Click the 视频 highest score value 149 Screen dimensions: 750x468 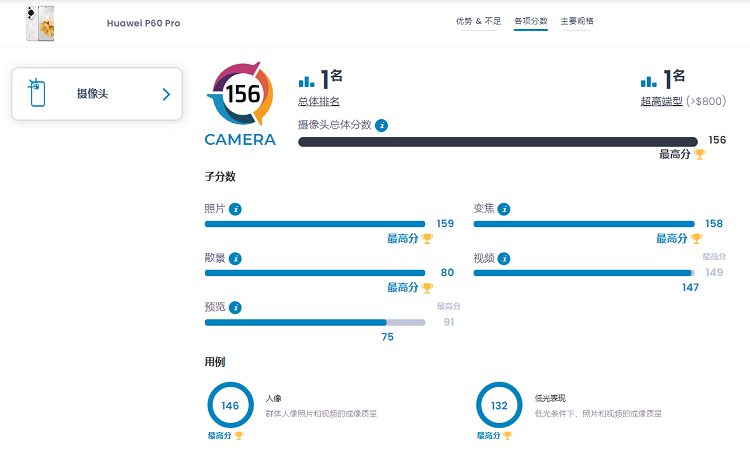pyautogui.click(x=714, y=272)
